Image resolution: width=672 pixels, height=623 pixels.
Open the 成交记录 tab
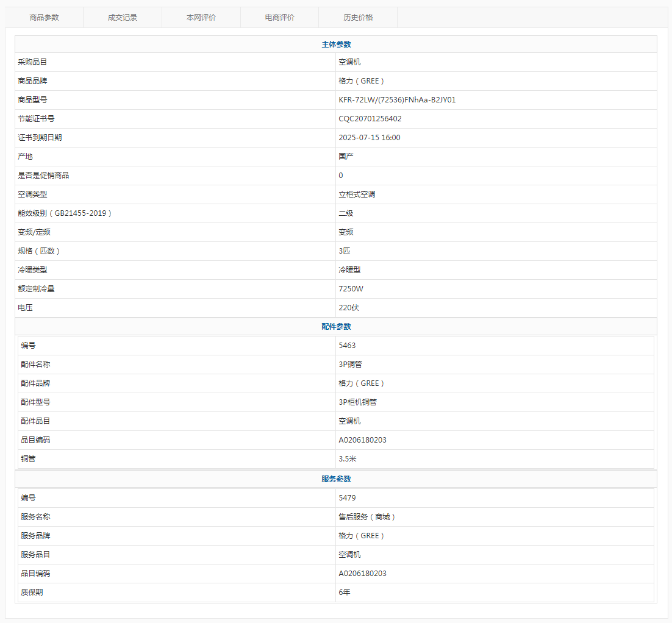coord(123,18)
